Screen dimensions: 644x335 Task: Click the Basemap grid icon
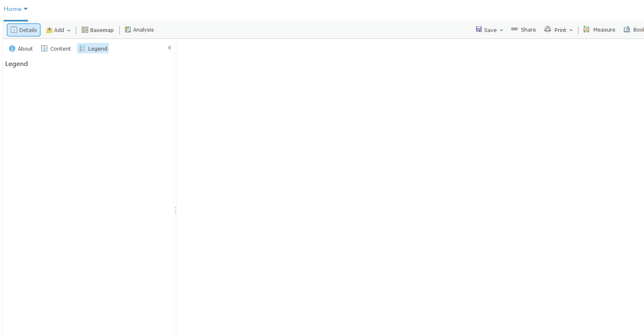(x=85, y=30)
